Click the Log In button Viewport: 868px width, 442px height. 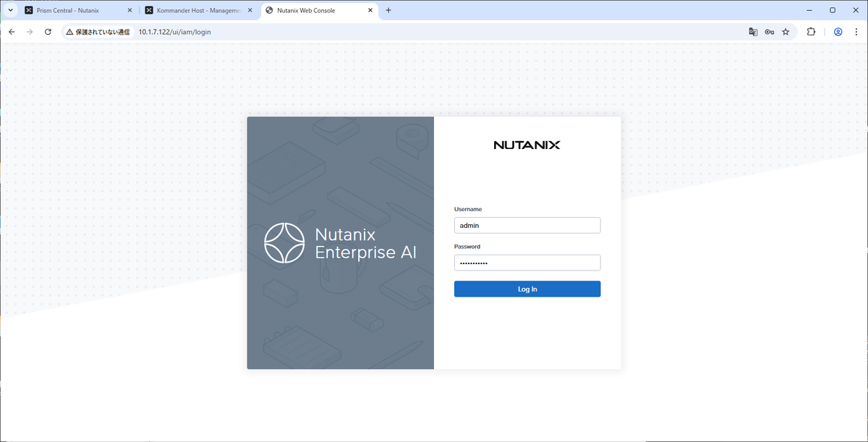point(527,289)
